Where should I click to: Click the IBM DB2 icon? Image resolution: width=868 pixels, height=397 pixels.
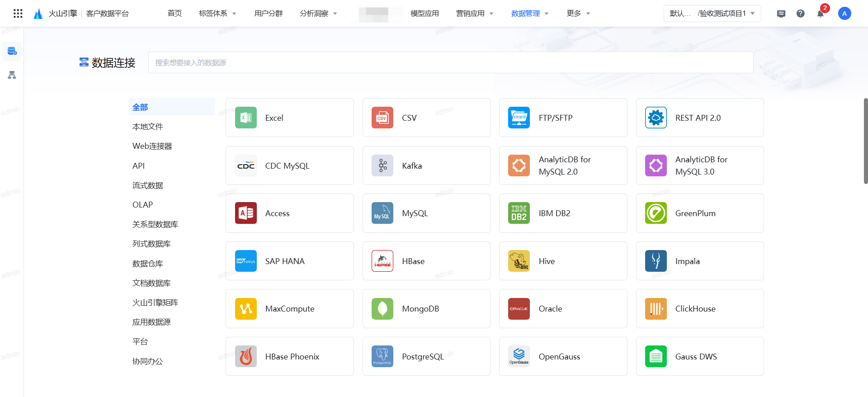(x=519, y=213)
